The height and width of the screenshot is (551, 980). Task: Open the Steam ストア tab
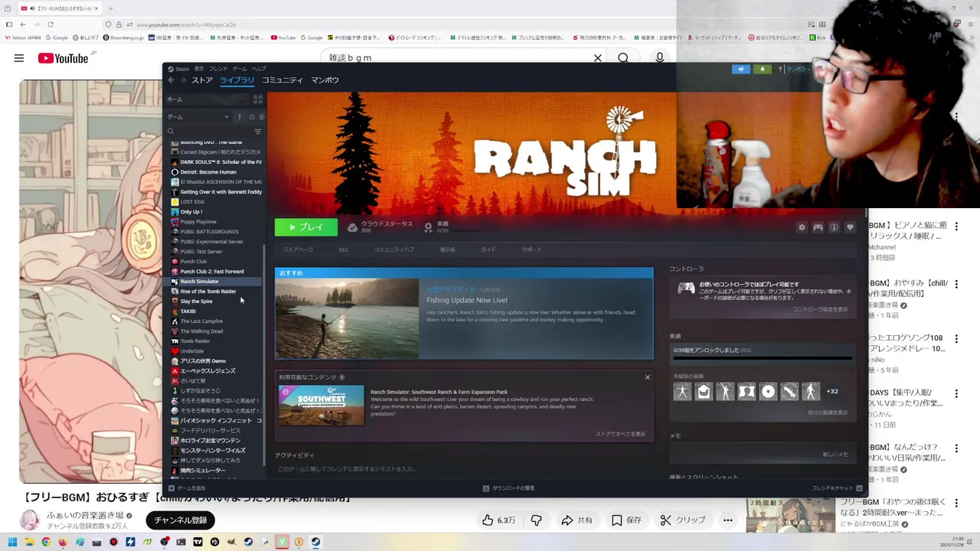pyautogui.click(x=202, y=80)
